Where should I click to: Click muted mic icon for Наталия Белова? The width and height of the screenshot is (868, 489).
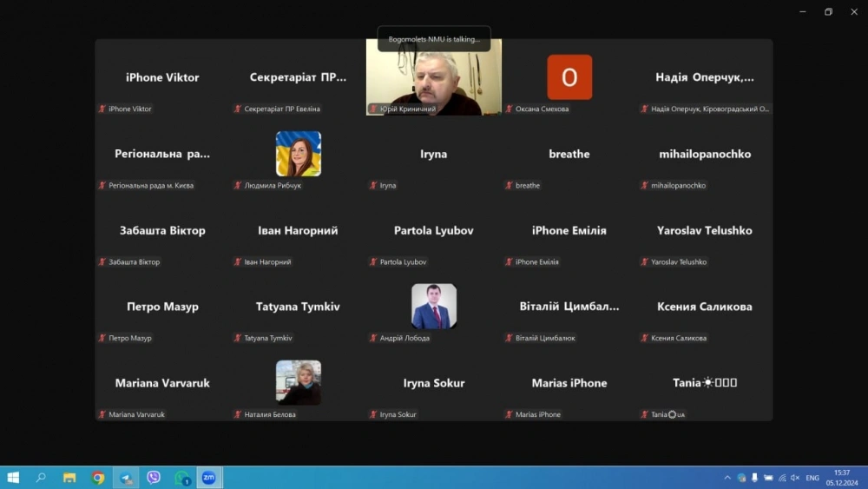pyautogui.click(x=238, y=414)
